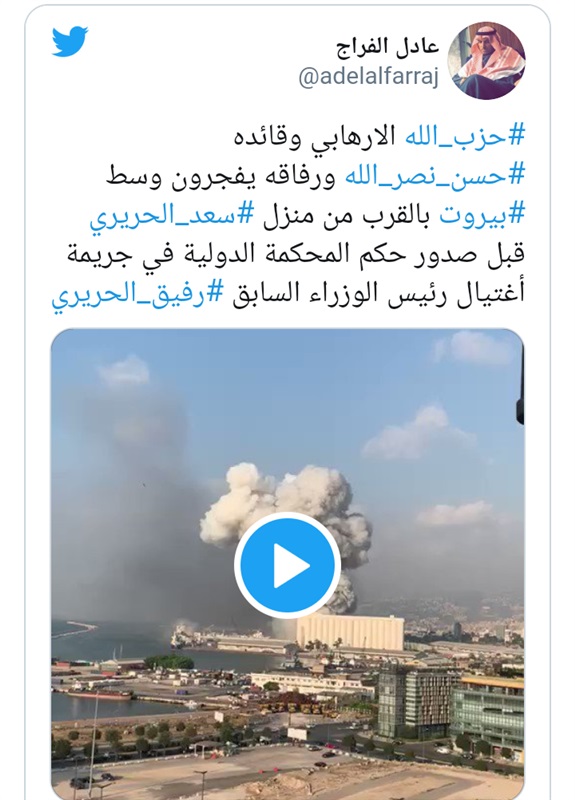Click the glass office building in the video
Image resolution: width=575 pixels, height=800 pixels.
click(x=487, y=713)
